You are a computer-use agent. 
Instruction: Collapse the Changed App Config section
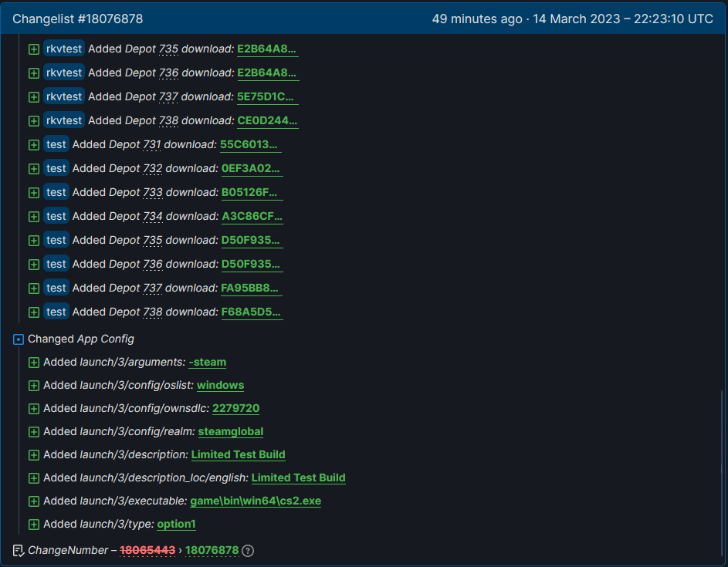point(19,339)
